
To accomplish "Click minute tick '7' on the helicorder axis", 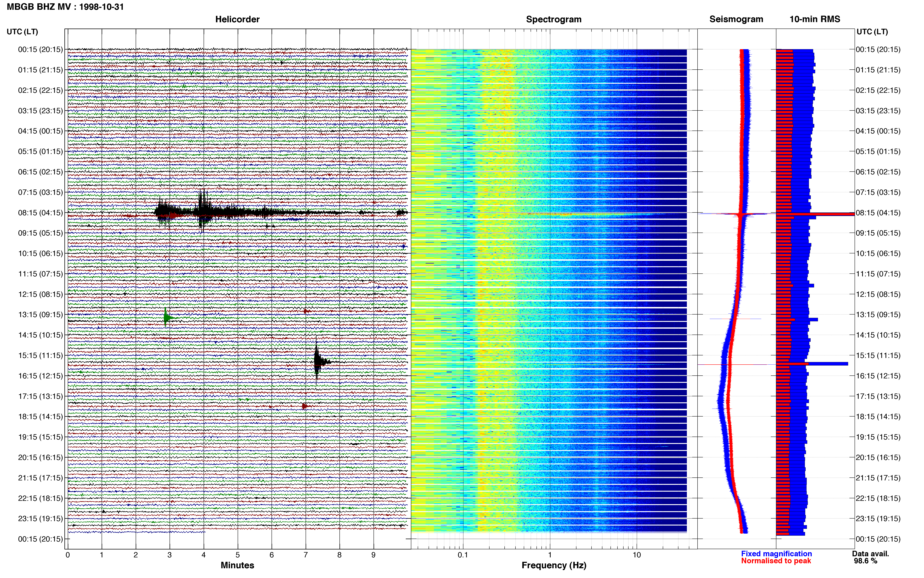I will 306,555.
